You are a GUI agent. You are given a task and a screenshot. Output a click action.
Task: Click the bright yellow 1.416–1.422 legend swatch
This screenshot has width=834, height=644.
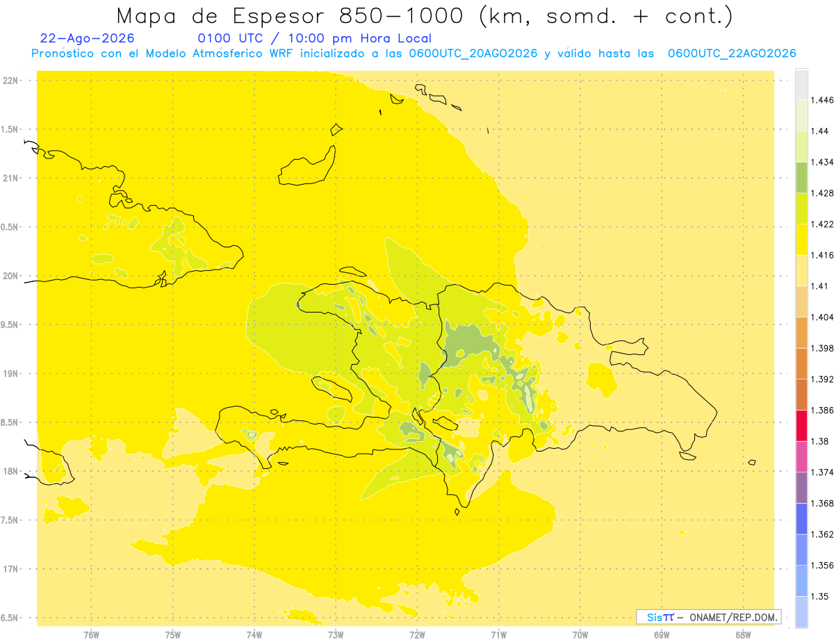[x=801, y=239]
